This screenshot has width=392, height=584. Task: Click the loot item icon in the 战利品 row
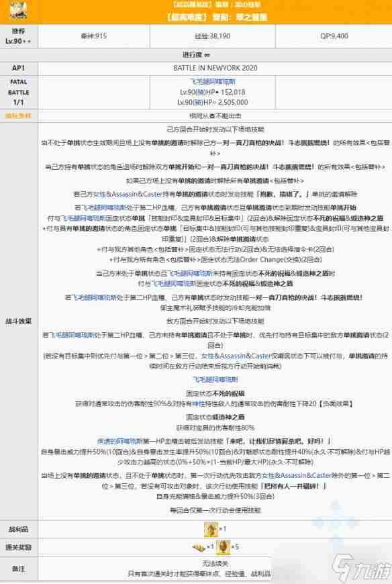coord(211,529)
